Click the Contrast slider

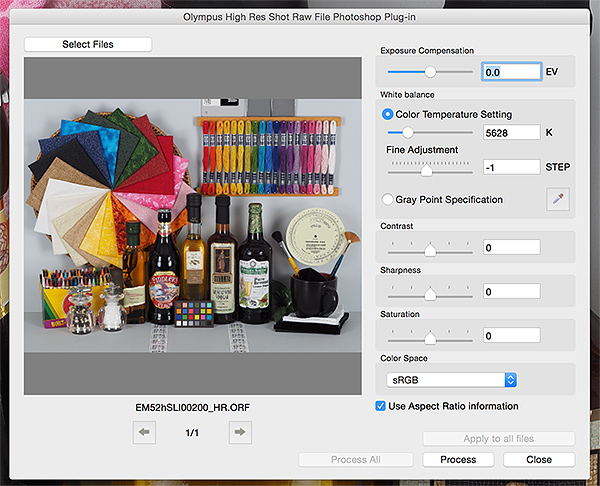pyautogui.click(x=430, y=247)
